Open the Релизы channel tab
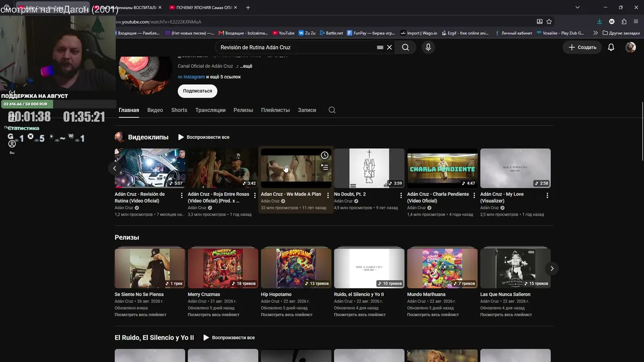 (x=243, y=110)
